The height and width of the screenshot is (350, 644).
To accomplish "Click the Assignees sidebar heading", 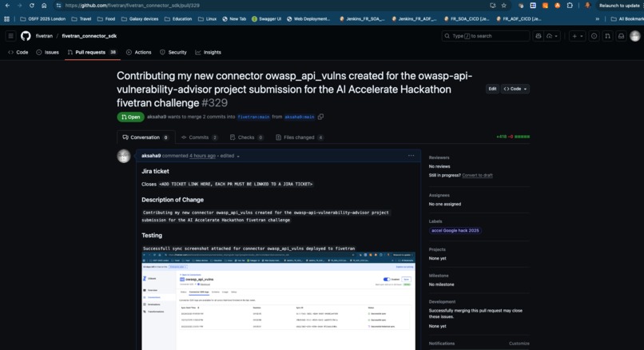I will pyautogui.click(x=439, y=196).
